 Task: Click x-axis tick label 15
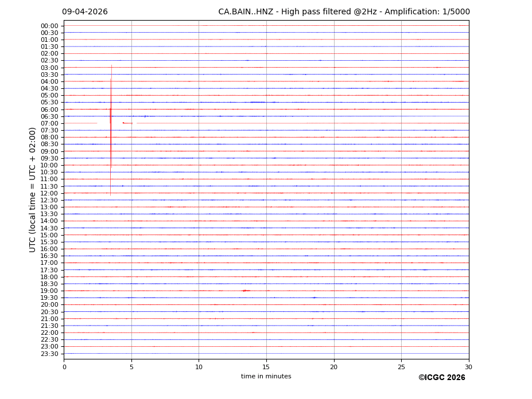point(266,367)
